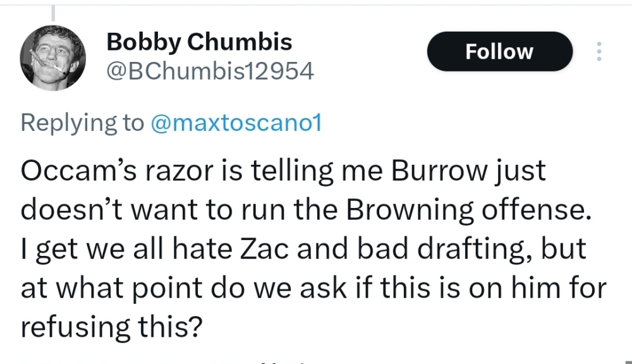Select the @BChumbis12954 handle
Image resolution: width=632 pixels, height=364 pixels.
pos(209,71)
